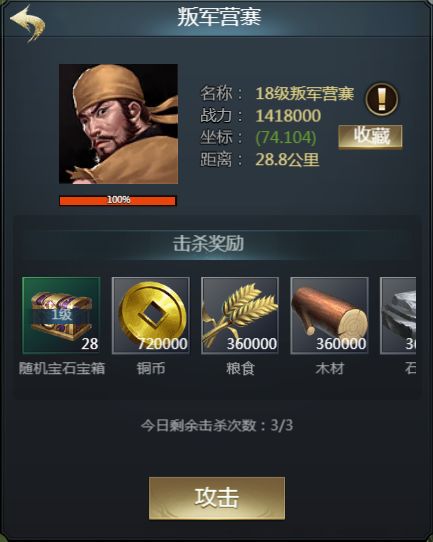This screenshot has height=542, width=433.
Task: Click the 收藏 bookmark button
Action: 370,137
